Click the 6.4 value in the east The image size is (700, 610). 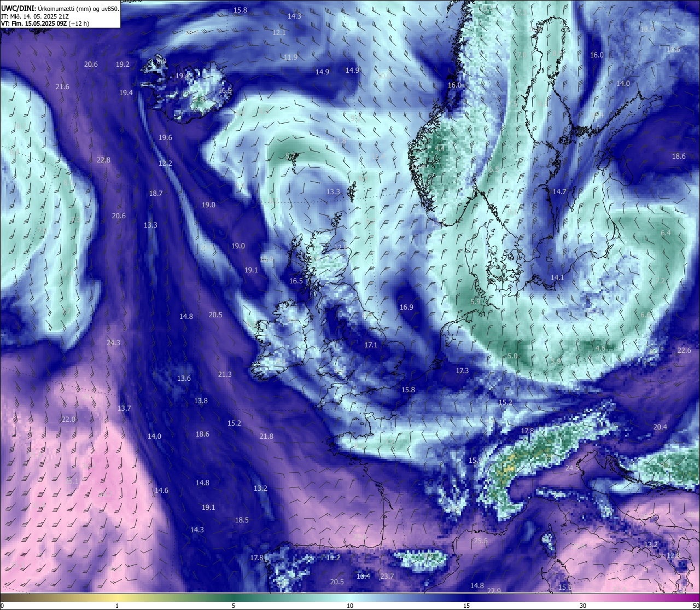tap(666, 233)
